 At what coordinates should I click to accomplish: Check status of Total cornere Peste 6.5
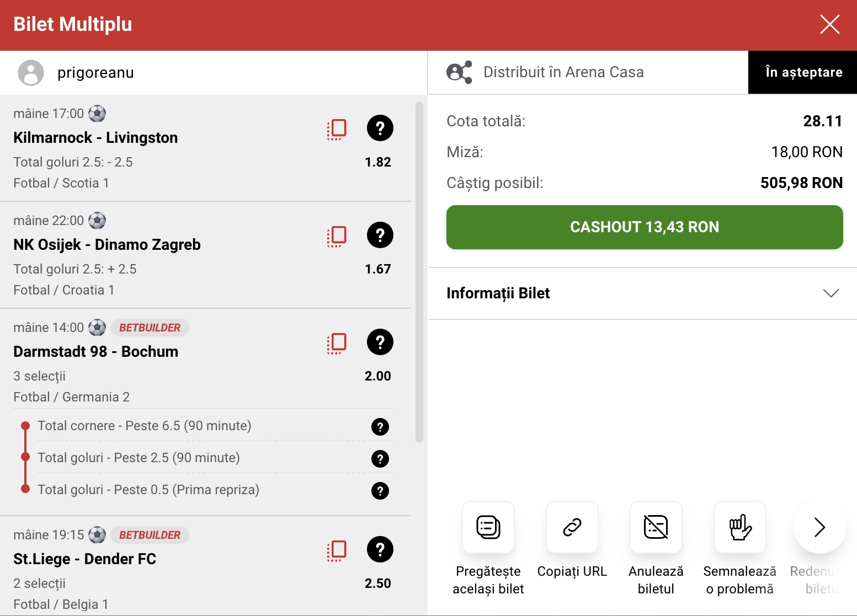click(380, 427)
